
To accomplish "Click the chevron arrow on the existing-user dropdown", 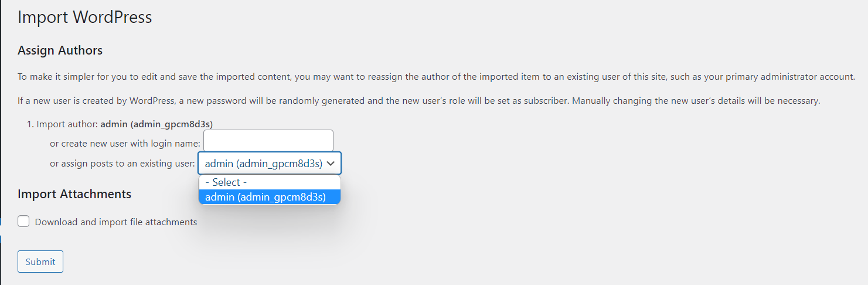I will coord(331,164).
